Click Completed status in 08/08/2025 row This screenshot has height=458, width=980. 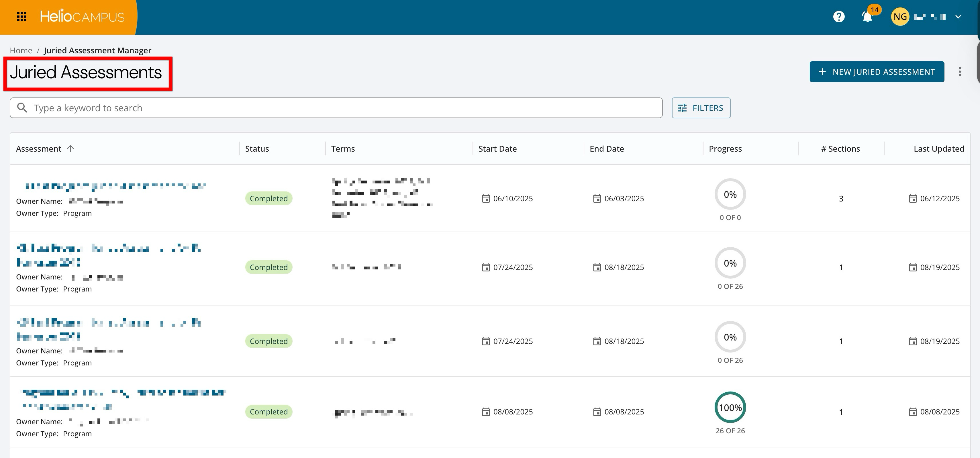pyautogui.click(x=268, y=412)
